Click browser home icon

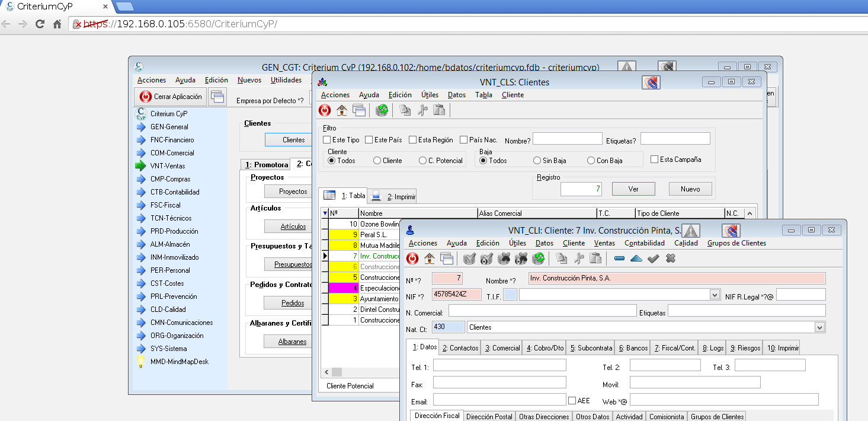pos(57,24)
